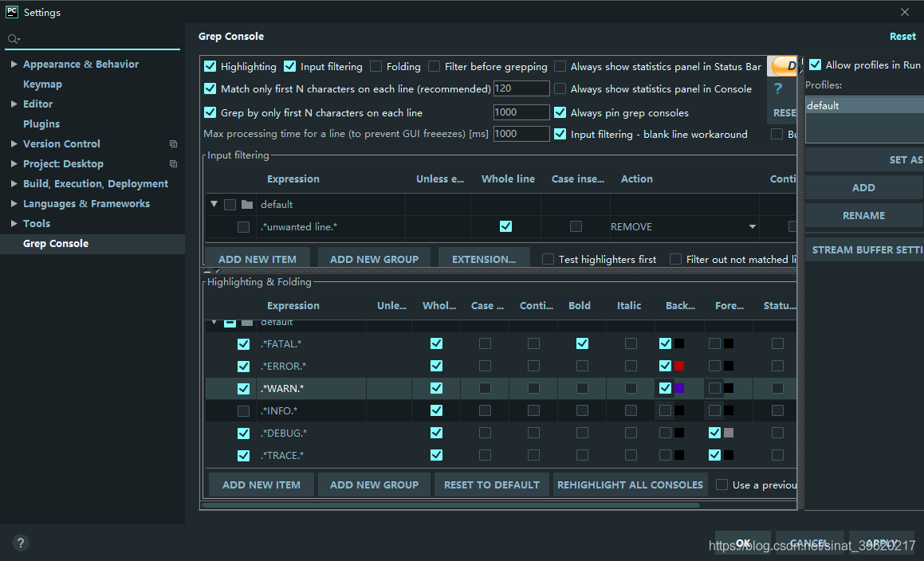Collapse the default group in Input filtering
This screenshot has width=924, height=561.
click(x=214, y=204)
